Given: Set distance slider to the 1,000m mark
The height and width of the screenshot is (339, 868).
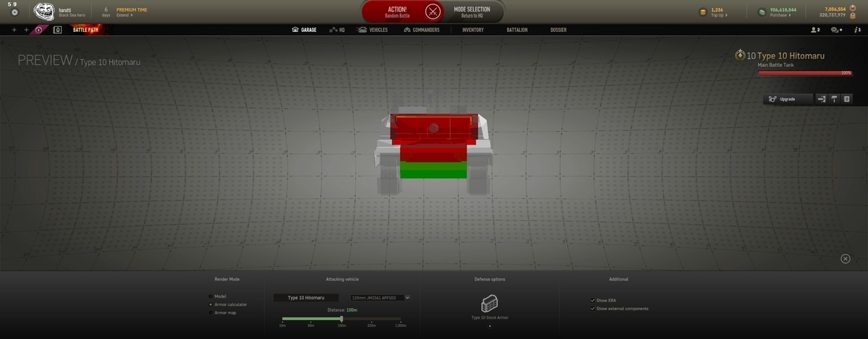Looking at the screenshot, I should [400, 319].
